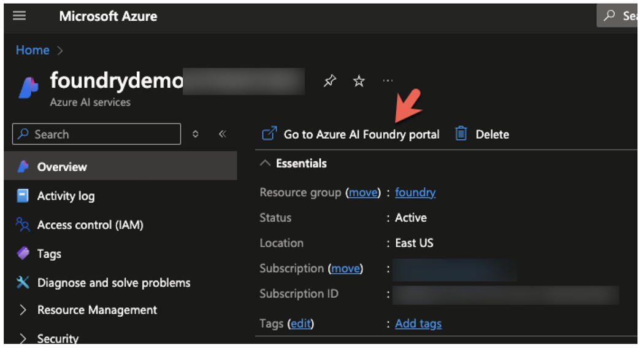644x348 pixels.
Task: Open the foundry resource group link
Action: 415,192
